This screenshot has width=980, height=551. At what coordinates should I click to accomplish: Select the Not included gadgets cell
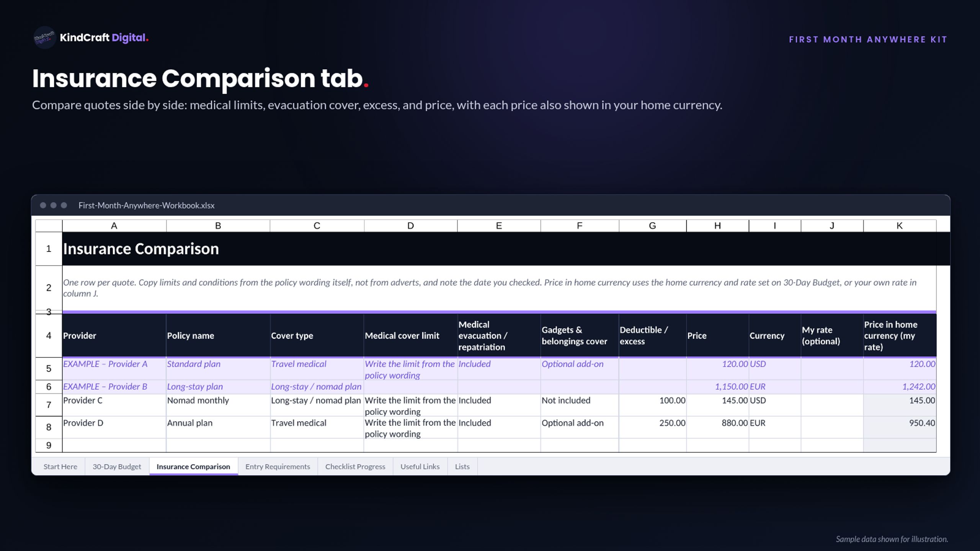[x=580, y=405]
